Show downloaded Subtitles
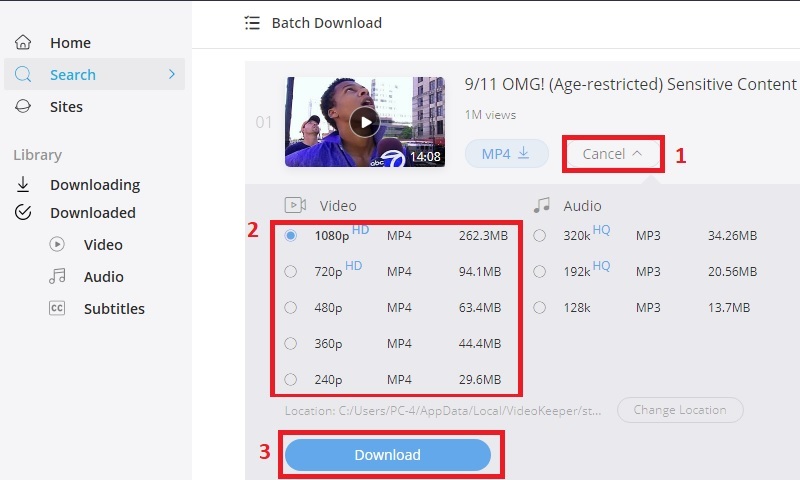This screenshot has width=800, height=480. pyautogui.click(x=114, y=309)
